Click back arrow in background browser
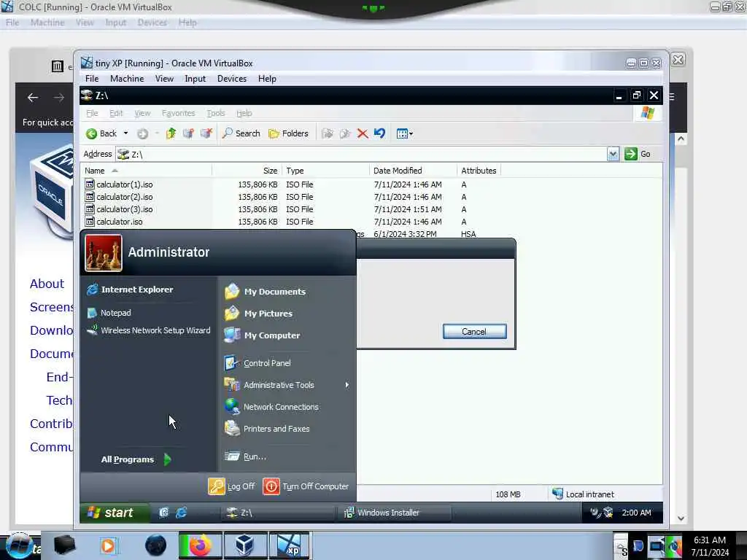 33,98
